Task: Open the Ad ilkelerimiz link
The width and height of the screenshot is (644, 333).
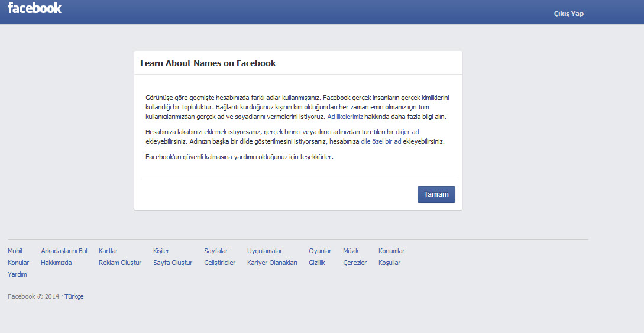Action: point(345,117)
